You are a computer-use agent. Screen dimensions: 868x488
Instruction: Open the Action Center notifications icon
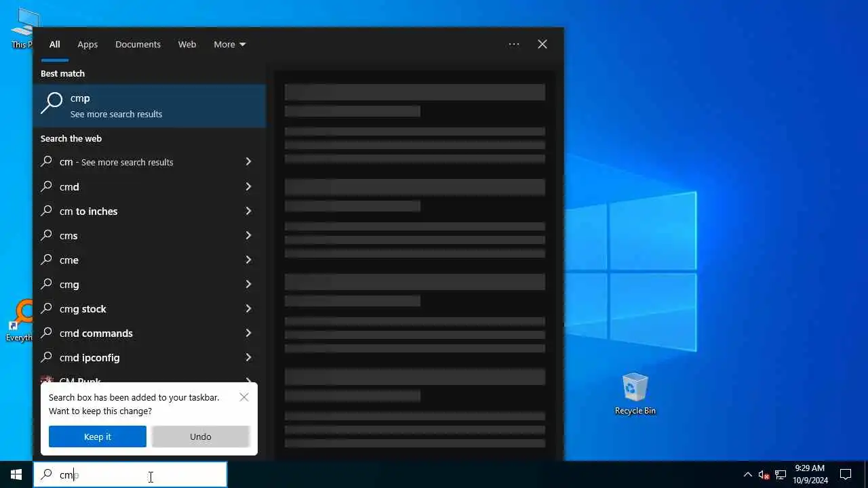(846, 474)
